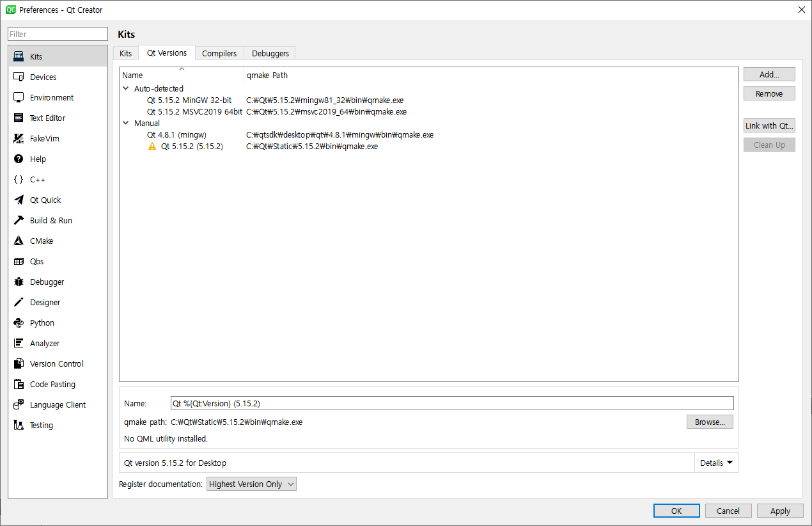Open the C++ braces icon
Viewport: 812px width, 526px height.
pyautogui.click(x=19, y=179)
